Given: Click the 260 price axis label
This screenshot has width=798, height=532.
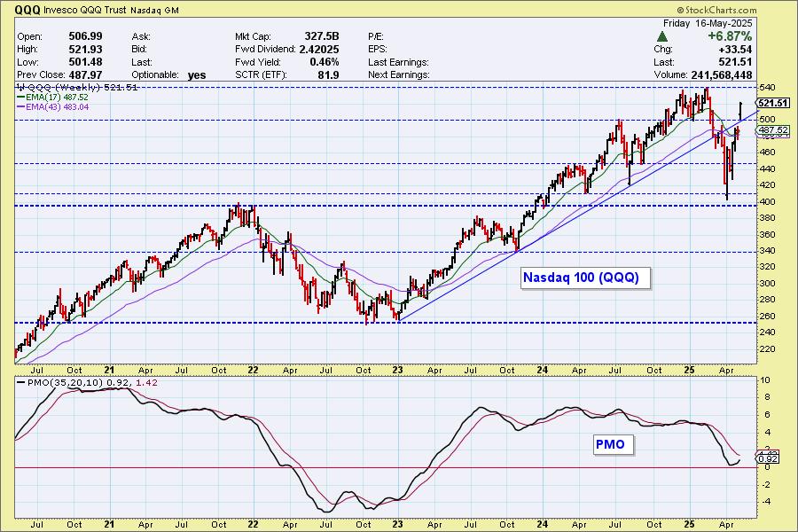Looking at the screenshot, I should pos(768,317).
